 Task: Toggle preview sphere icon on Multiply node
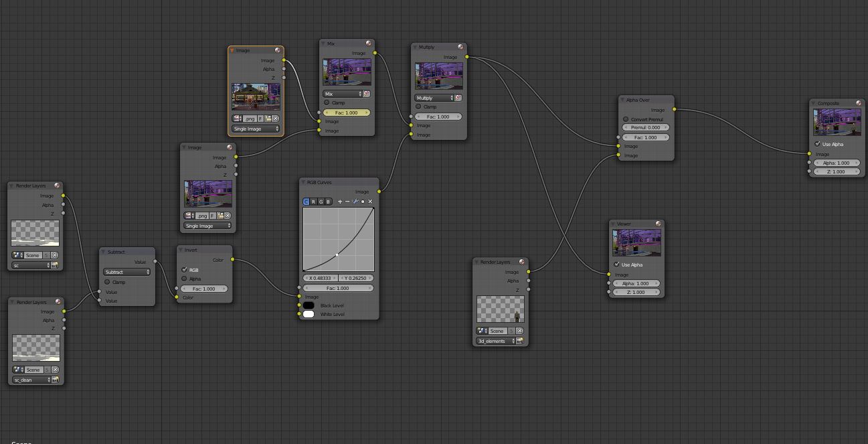coord(460,48)
